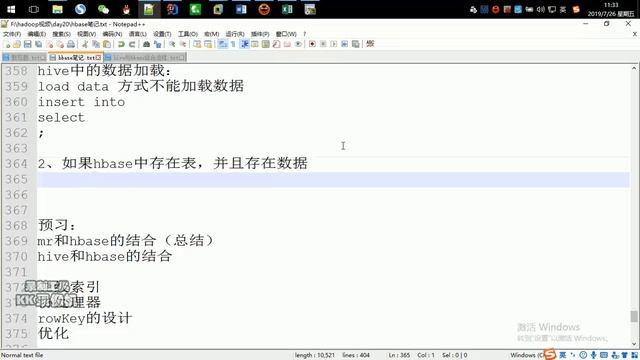Toggle synchronized horizontal scrolling

click(x=208, y=44)
